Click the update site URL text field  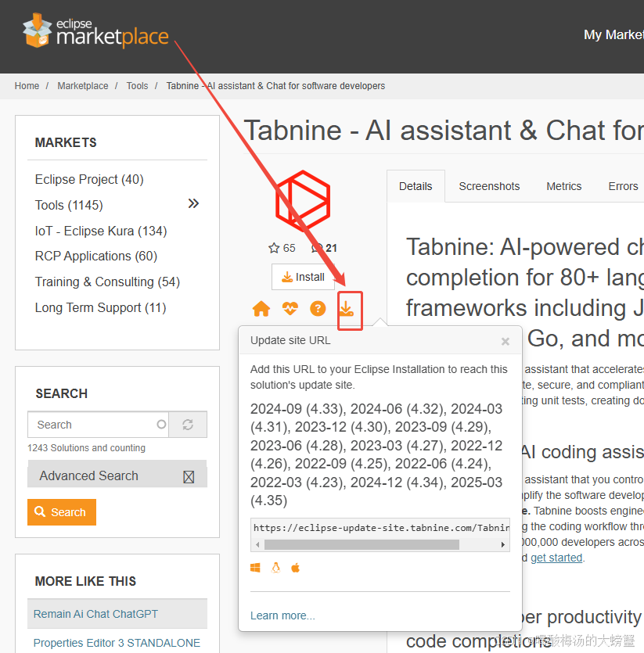380,528
